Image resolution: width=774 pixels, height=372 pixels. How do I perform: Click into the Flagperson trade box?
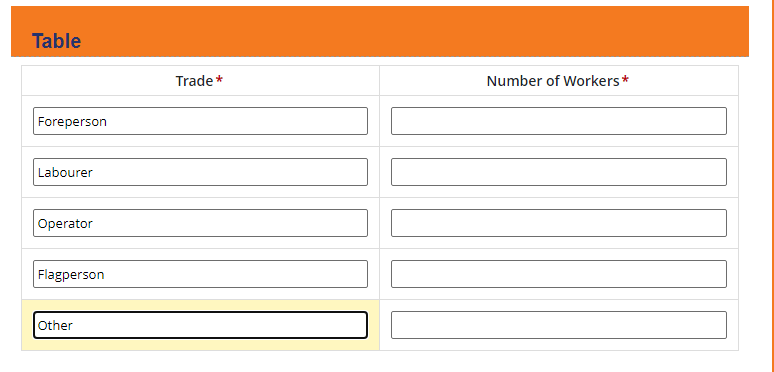[x=200, y=274]
